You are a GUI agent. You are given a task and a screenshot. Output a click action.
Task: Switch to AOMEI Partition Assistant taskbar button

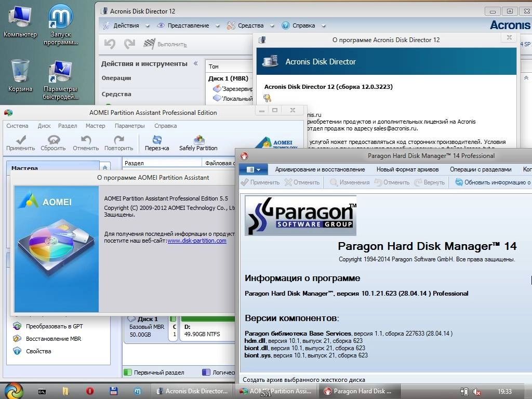[x=275, y=391]
